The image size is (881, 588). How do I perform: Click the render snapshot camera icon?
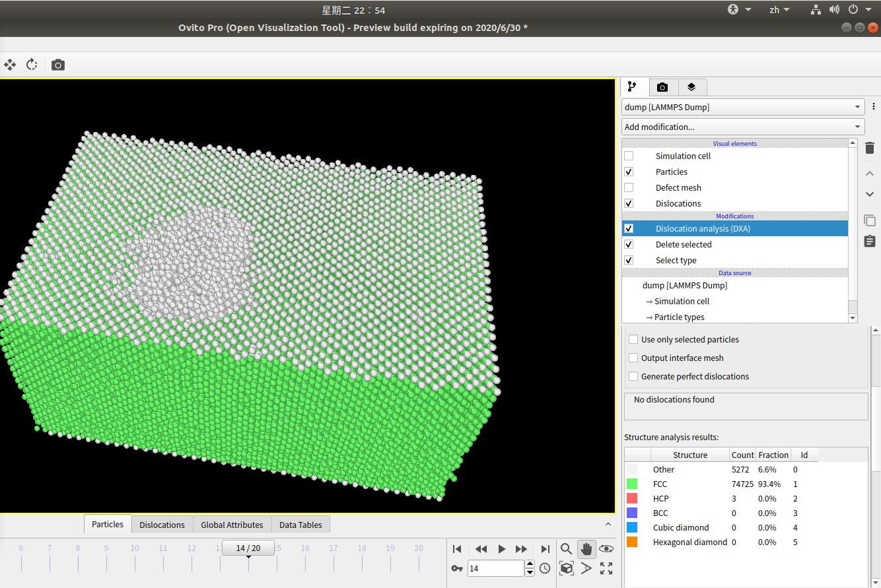point(57,65)
